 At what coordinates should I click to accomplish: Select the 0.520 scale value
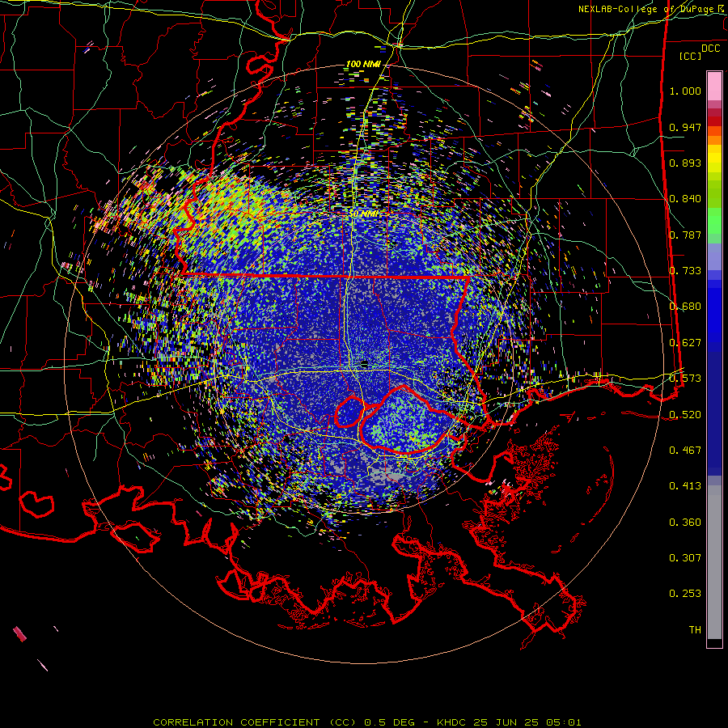point(685,414)
